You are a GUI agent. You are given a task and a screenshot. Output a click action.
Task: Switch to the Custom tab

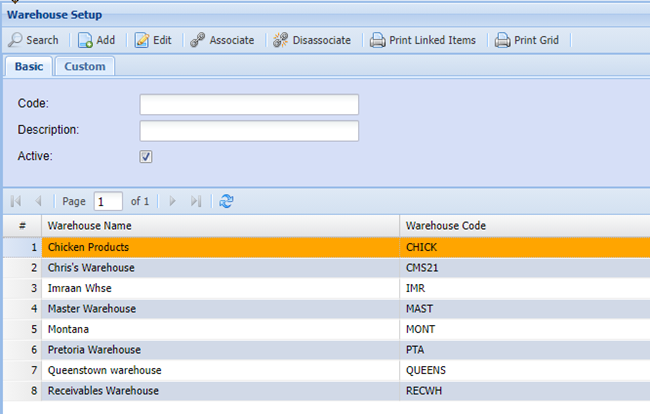[85, 66]
